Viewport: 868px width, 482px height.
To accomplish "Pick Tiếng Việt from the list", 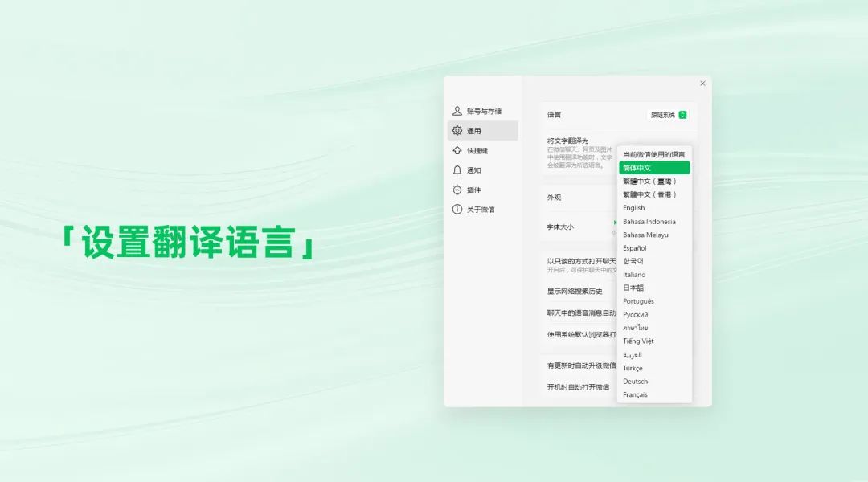I will [x=653, y=341].
